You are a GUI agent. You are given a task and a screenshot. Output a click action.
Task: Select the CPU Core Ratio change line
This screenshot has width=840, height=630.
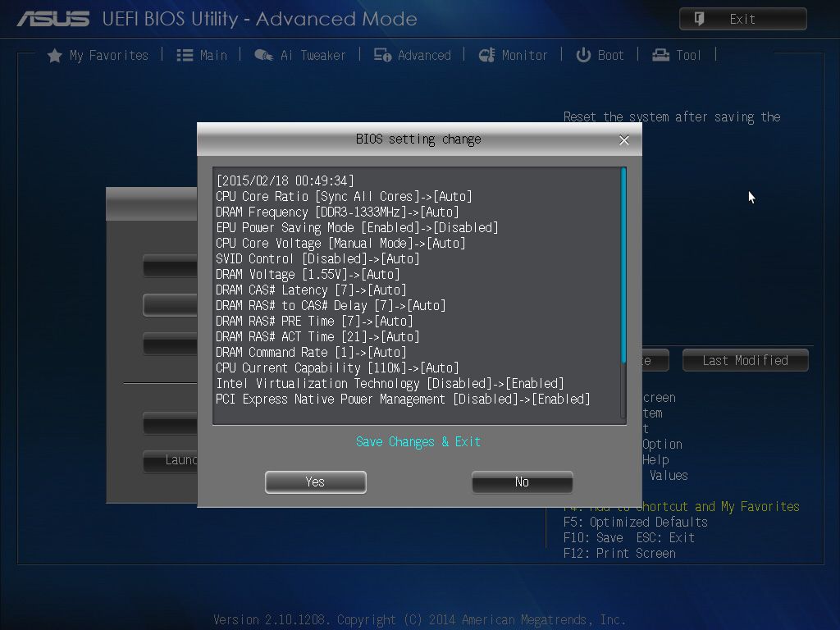click(x=344, y=196)
